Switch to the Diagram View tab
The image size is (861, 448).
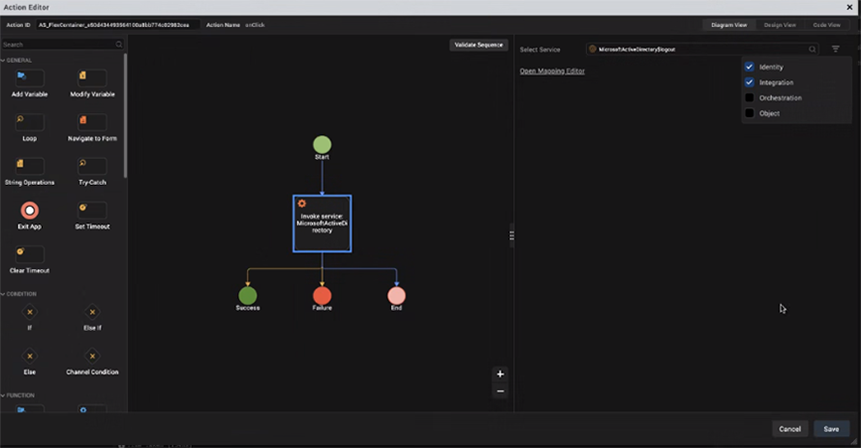[x=729, y=25]
